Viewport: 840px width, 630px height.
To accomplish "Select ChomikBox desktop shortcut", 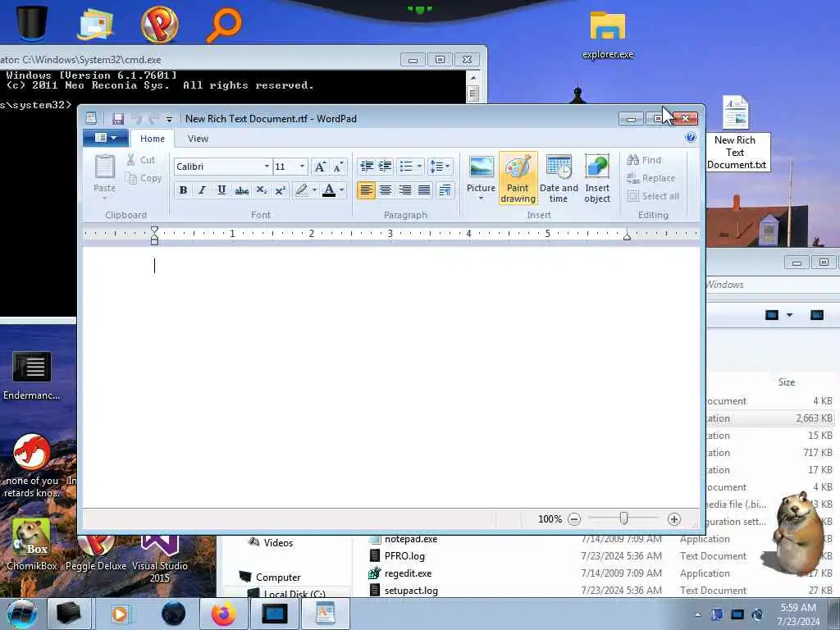I will [x=32, y=545].
